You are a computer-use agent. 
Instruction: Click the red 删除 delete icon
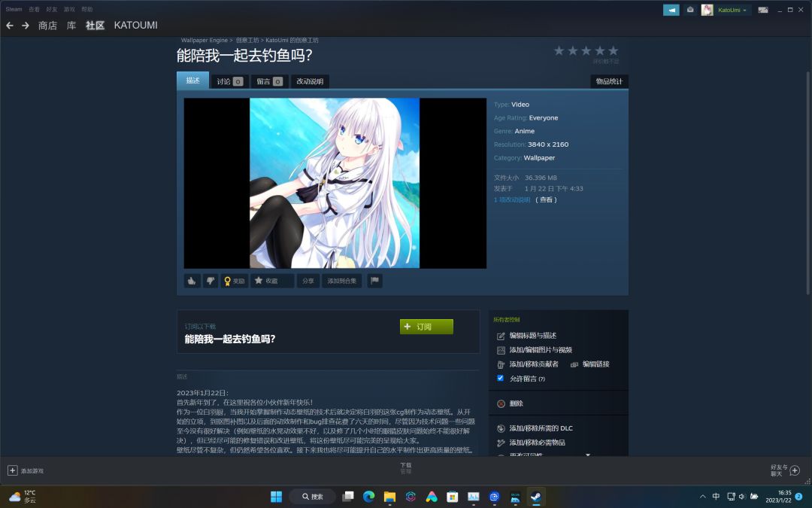click(501, 404)
